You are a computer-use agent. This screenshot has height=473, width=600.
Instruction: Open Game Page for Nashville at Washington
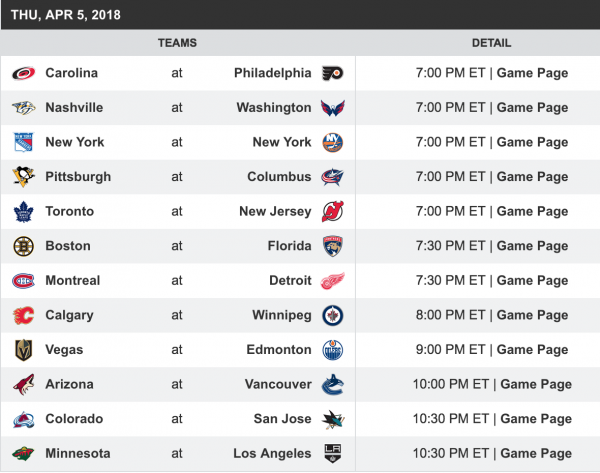pyautogui.click(x=532, y=108)
